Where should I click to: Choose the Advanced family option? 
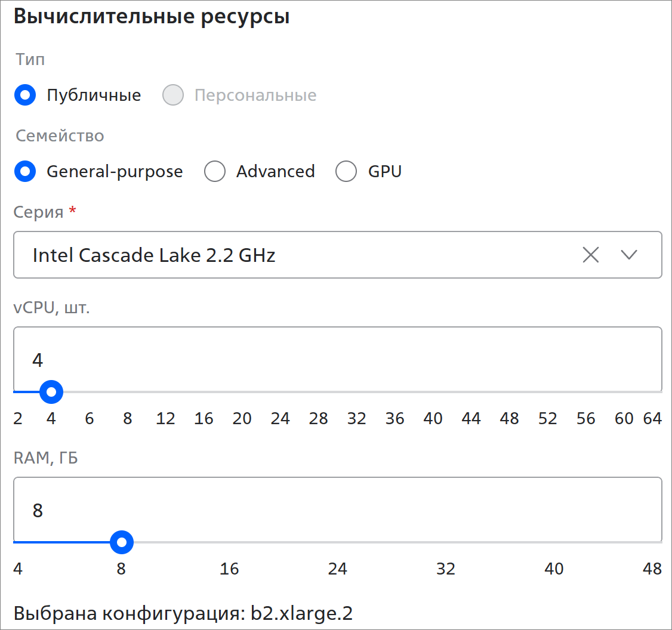(215, 172)
